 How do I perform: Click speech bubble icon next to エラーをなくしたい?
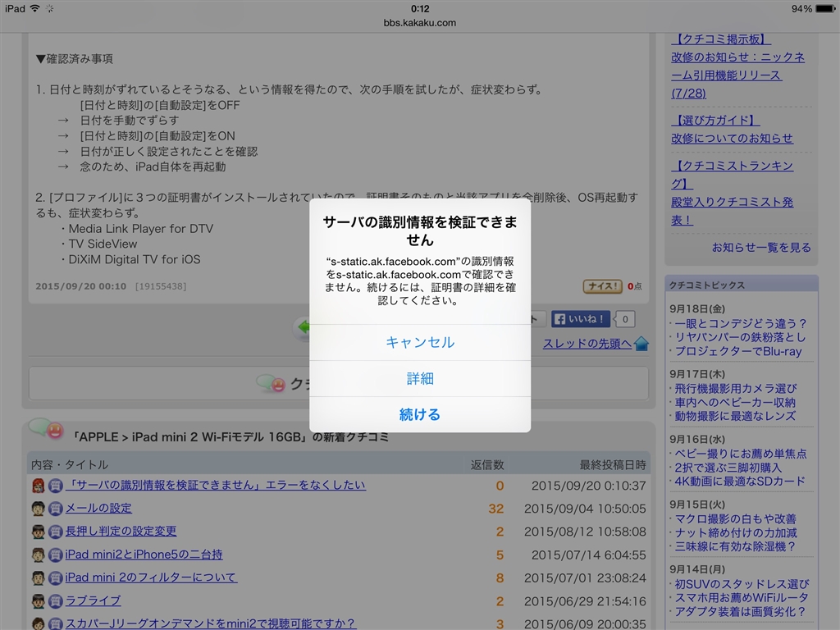pos(56,486)
